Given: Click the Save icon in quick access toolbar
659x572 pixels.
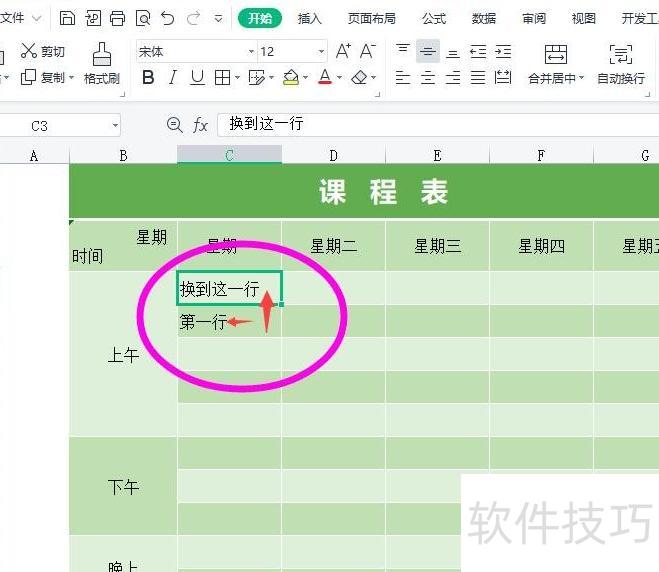Looking at the screenshot, I should pos(67,18).
